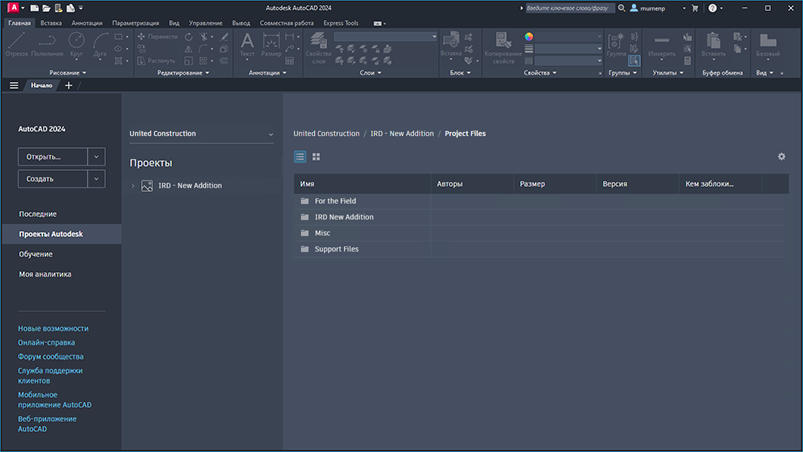Image resolution: width=803 pixels, height=452 pixels.
Task: Open the Вставка ribbon tab
Action: 51,23
